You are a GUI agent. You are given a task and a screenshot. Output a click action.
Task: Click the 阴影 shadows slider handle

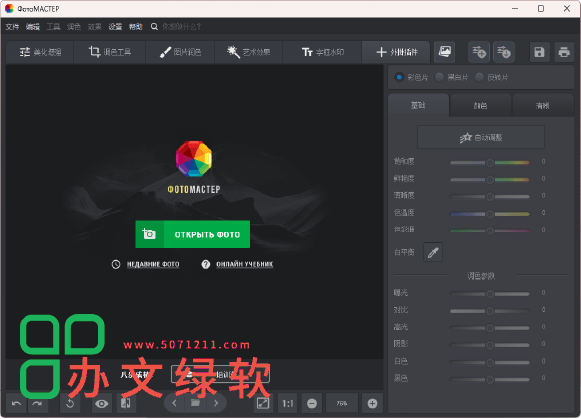click(x=490, y=345)
